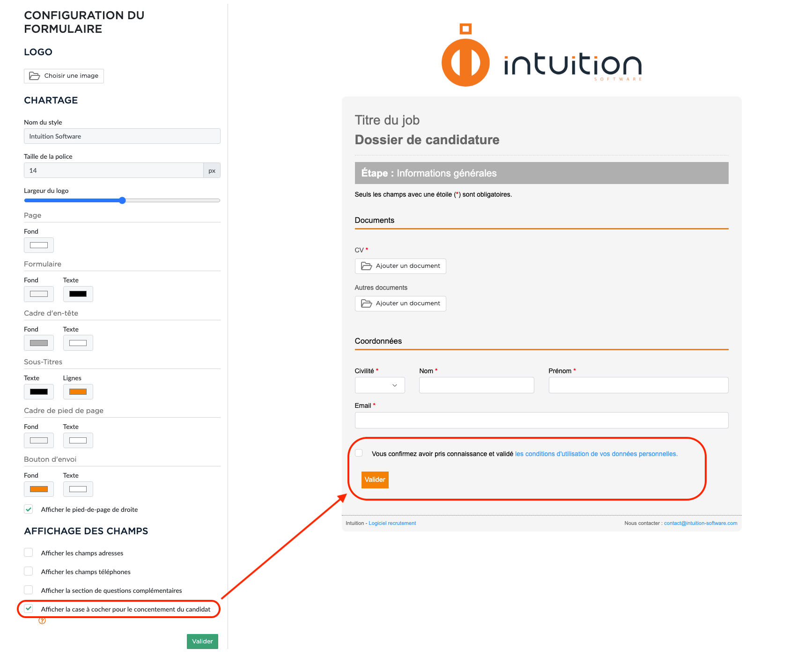
Task: Click the Coordonnées section heading
Action: (x=378, y=341)
